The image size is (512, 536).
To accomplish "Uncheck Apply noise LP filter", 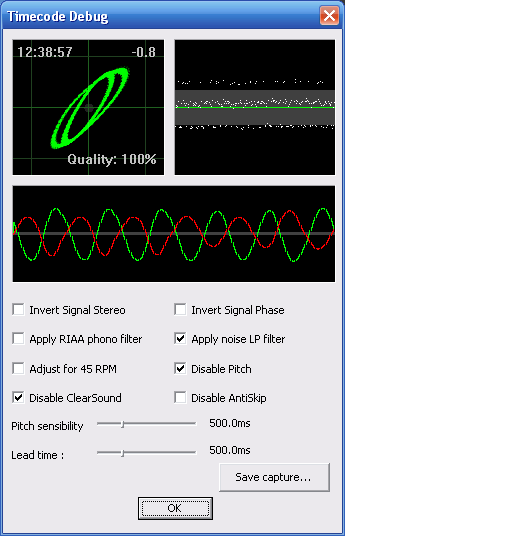I will [x=180, y=338].
